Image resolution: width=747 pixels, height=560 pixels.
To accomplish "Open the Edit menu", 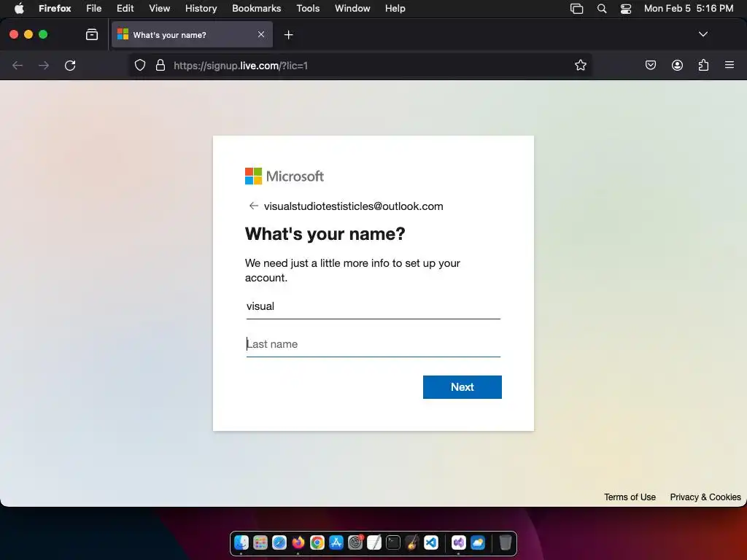I will pyautogui.click(x=125, y=8).
